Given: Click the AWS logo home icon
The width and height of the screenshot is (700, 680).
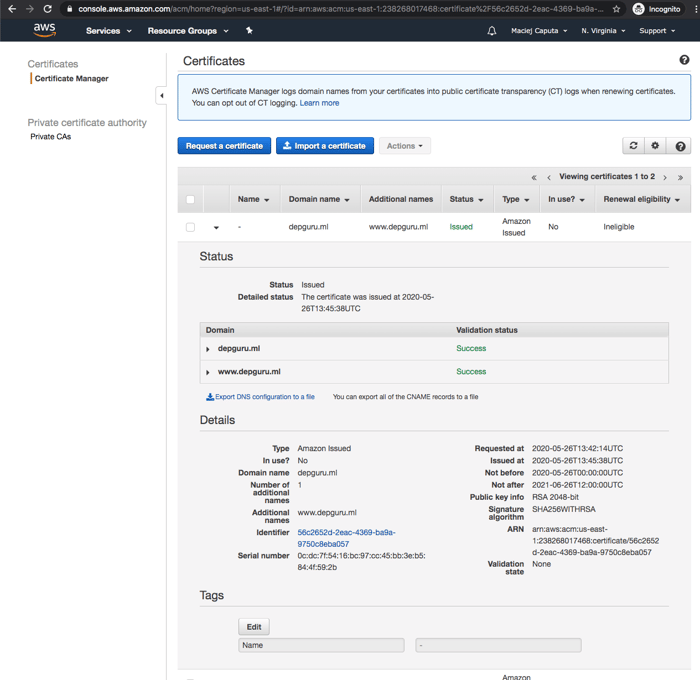Looking at the screenshot, I should coord(45,30).
